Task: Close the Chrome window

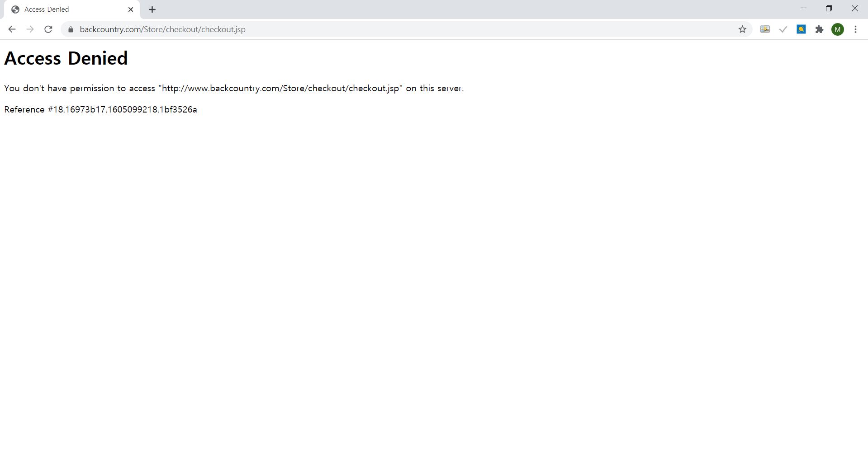Action: pyautogui.click(x=854, y=9)
